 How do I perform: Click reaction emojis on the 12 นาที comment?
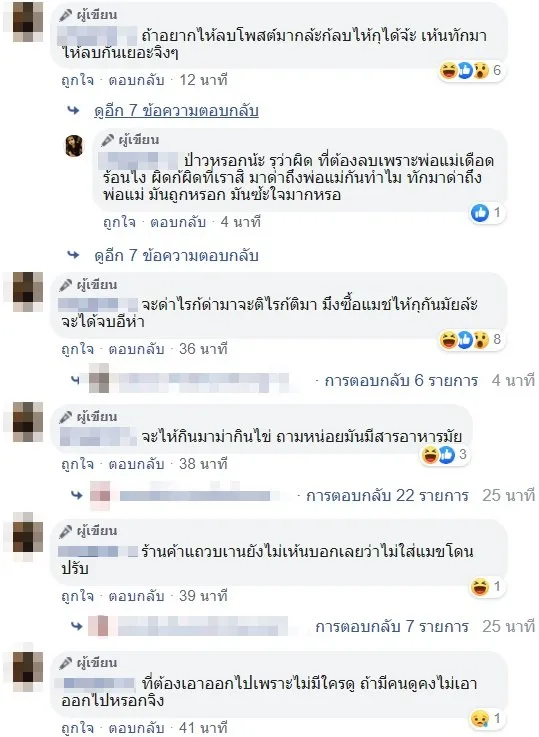click(x=471, y=71)
